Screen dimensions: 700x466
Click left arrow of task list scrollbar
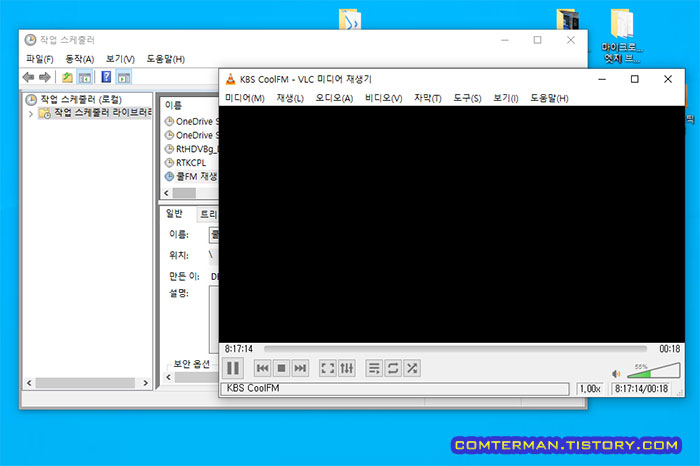coord(167,193)
